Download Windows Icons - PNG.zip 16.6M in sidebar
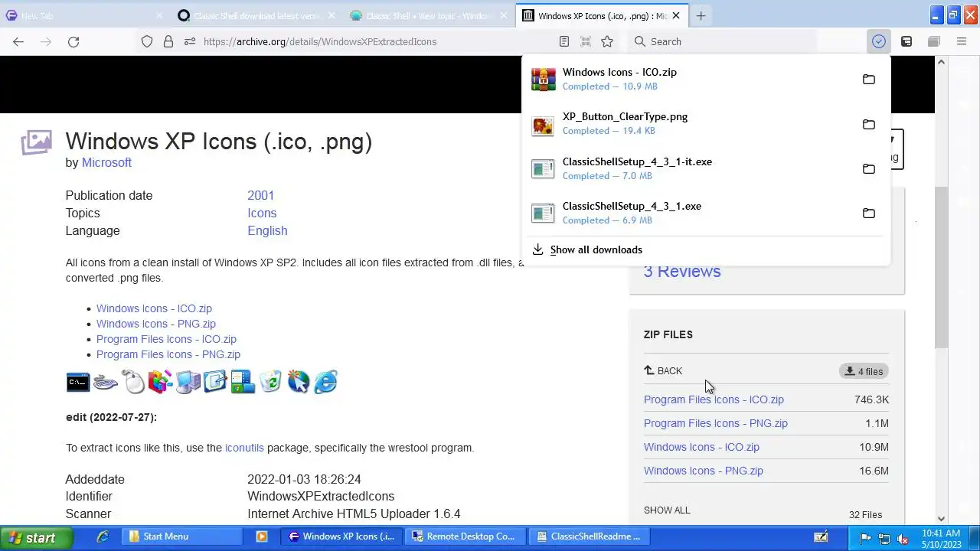 tap(704, 471)
